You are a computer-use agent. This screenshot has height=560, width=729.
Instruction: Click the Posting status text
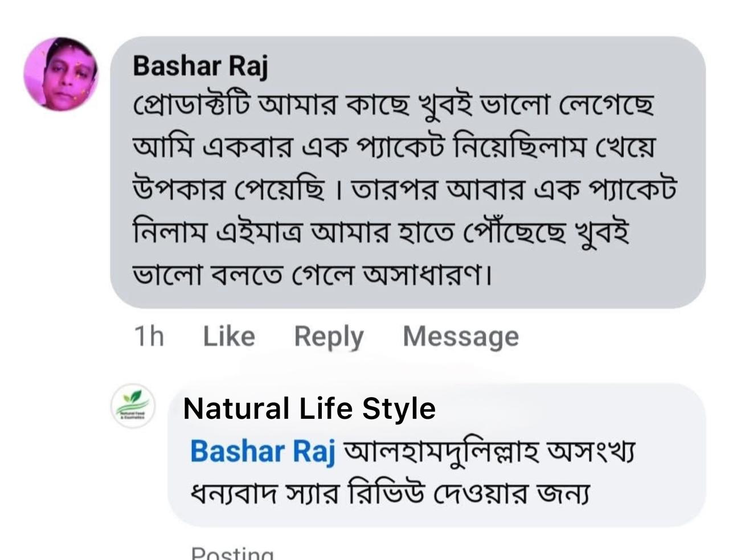(232, 554)
